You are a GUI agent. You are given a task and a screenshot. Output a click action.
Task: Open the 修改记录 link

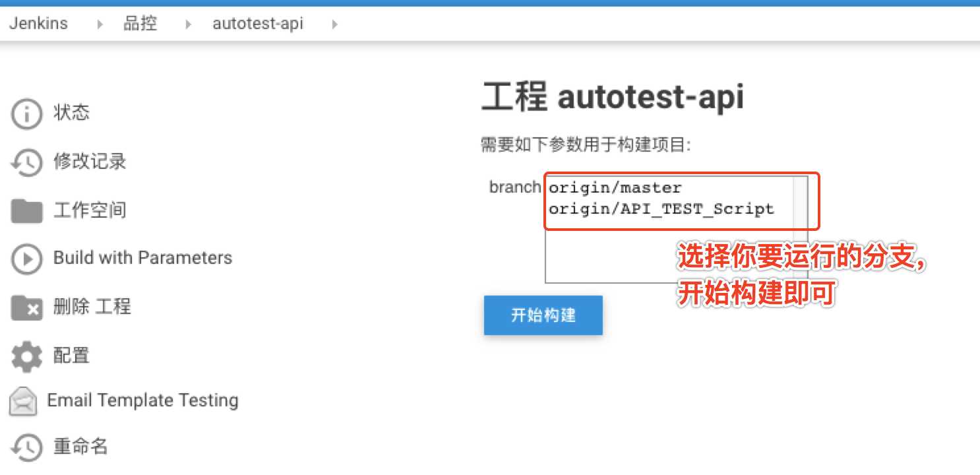click(90, 162)
